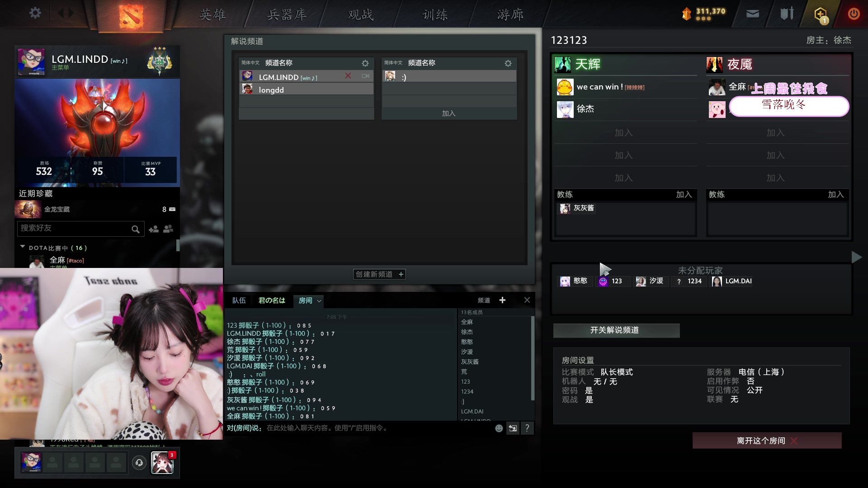The height and width of the screenshot is (488, 868).
Task: Click the search magnifier in friends search
Action: tap(135, 229)
